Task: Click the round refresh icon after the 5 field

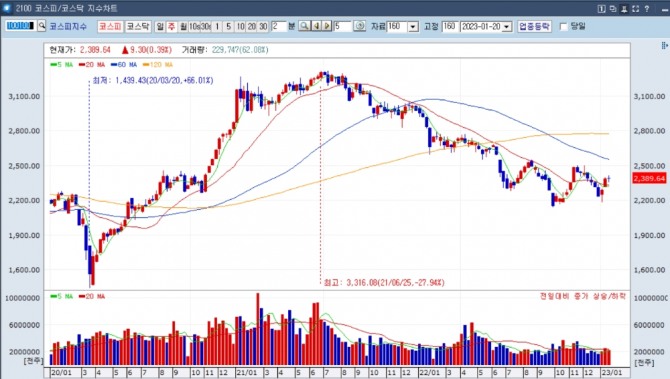Action: (360, 26)
